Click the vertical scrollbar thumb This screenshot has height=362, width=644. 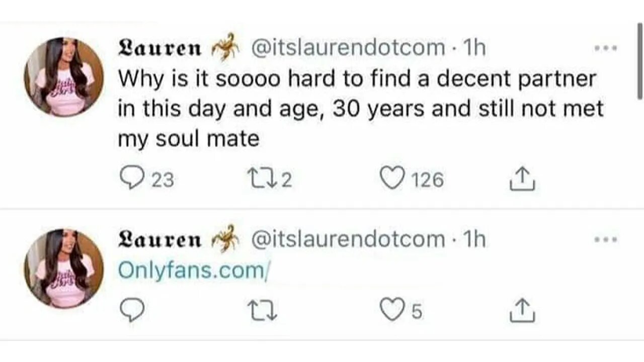(x=640, y=60)
